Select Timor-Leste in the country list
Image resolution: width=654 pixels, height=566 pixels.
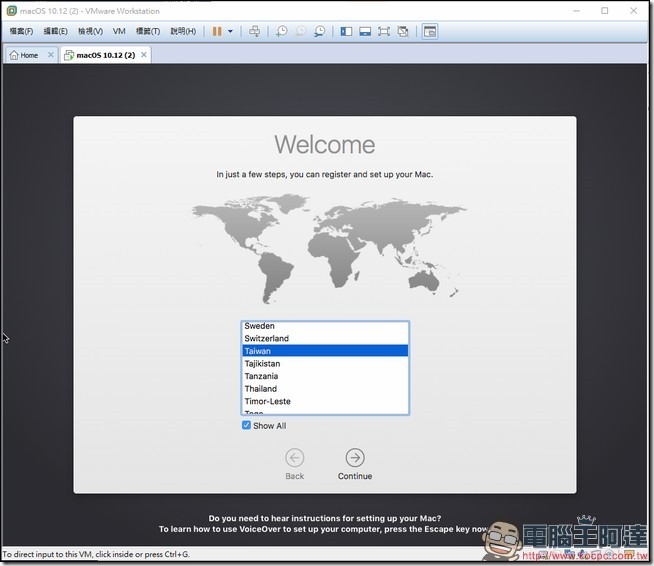(325, 401)
